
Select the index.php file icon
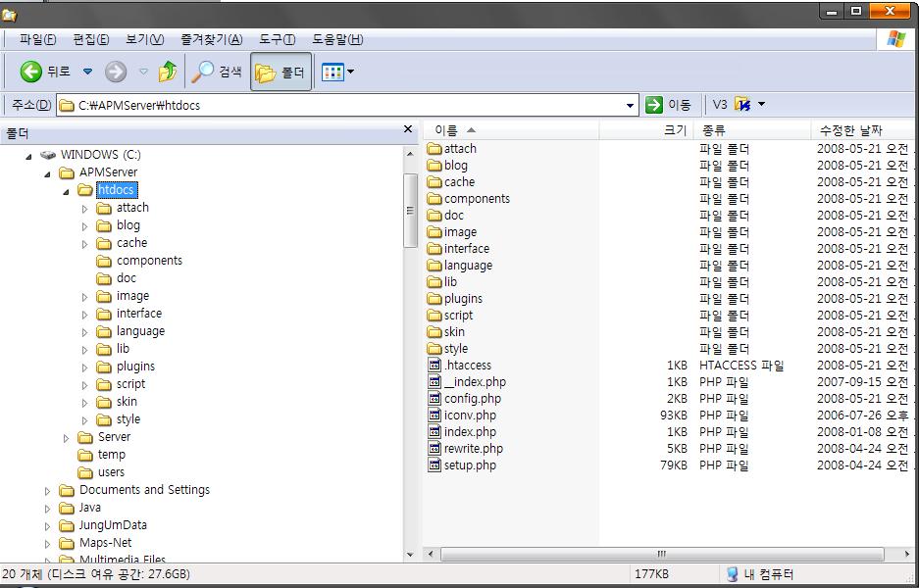(x=434, y=431)
